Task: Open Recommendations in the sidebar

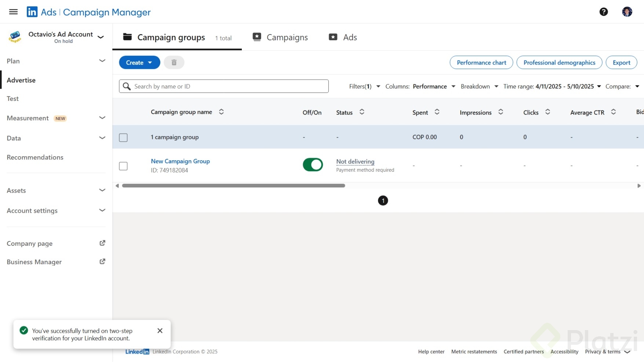Action: [35, 157]
